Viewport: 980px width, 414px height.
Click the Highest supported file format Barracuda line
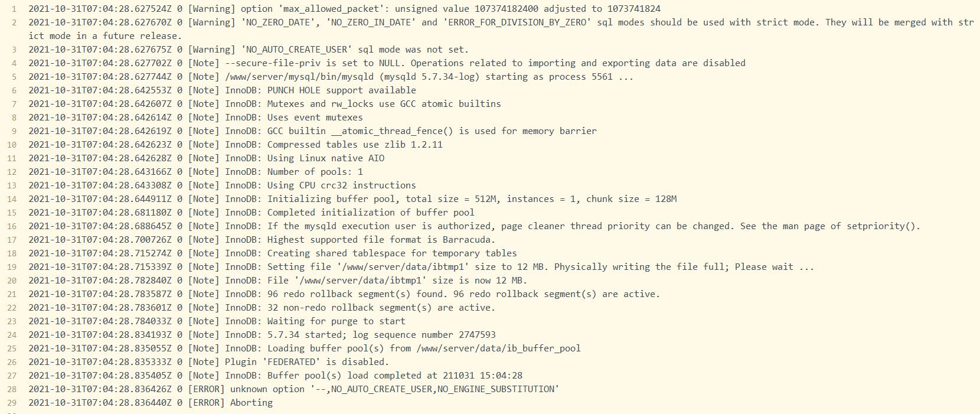(262, 240)
